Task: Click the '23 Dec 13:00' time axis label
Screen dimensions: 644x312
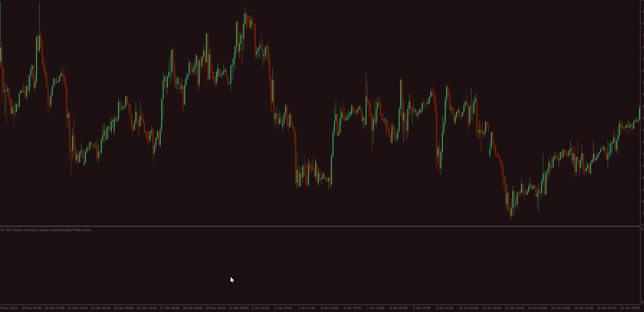Action: [77, 308]
